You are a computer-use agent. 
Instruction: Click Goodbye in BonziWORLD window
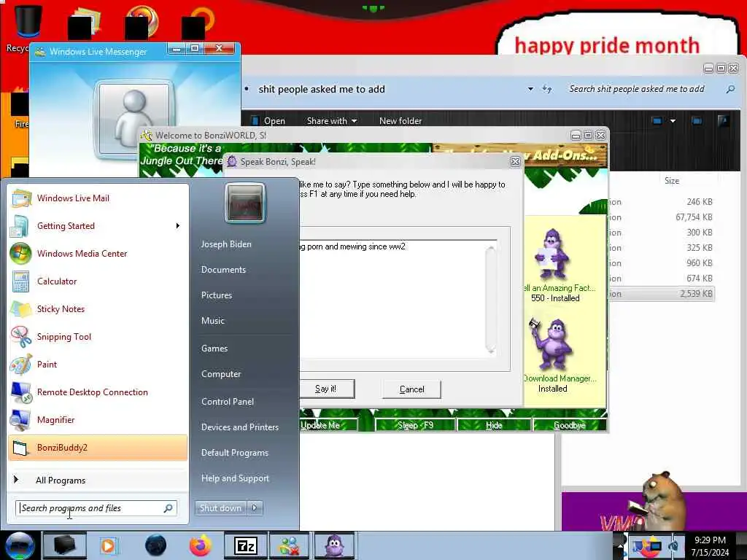click(x=570, y=425)
